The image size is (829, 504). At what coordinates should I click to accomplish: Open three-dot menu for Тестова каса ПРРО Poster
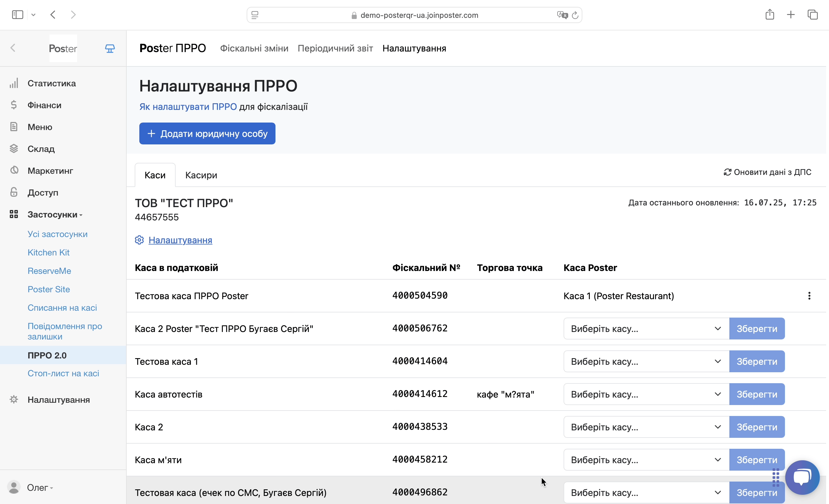pos(809,296)
